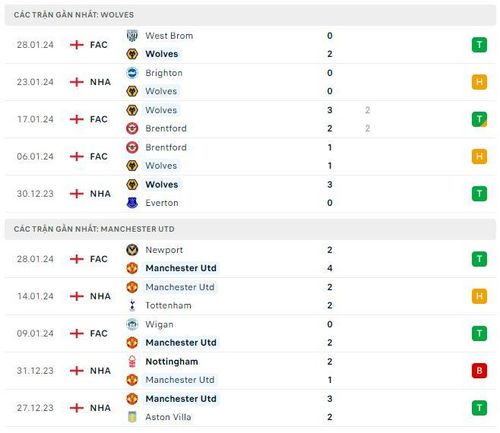Click the Brighton club crest icon
Screen dimensions: 500x433
click(x=132, y=73)
